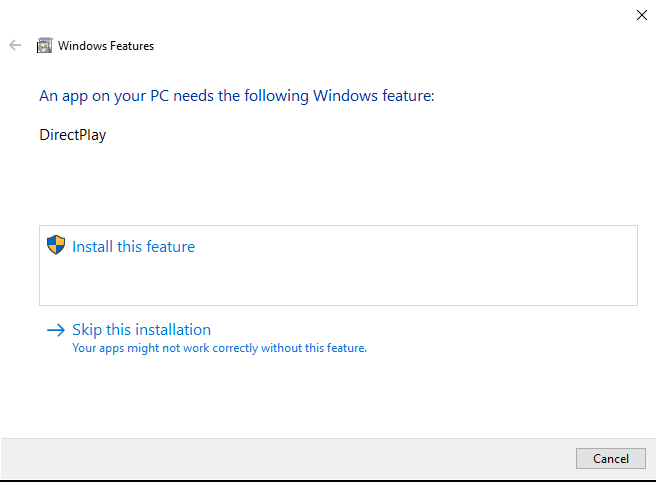The width and height of the screenshot is (656, 482).
Task: Click the blue arrow beside Skip this installation
Action: coord(56,330)
